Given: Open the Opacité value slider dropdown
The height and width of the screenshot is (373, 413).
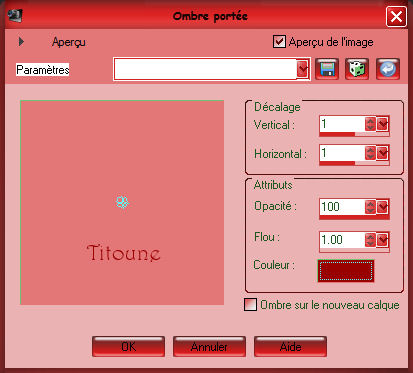Looking at the screenshot, I should coord(383,207).
